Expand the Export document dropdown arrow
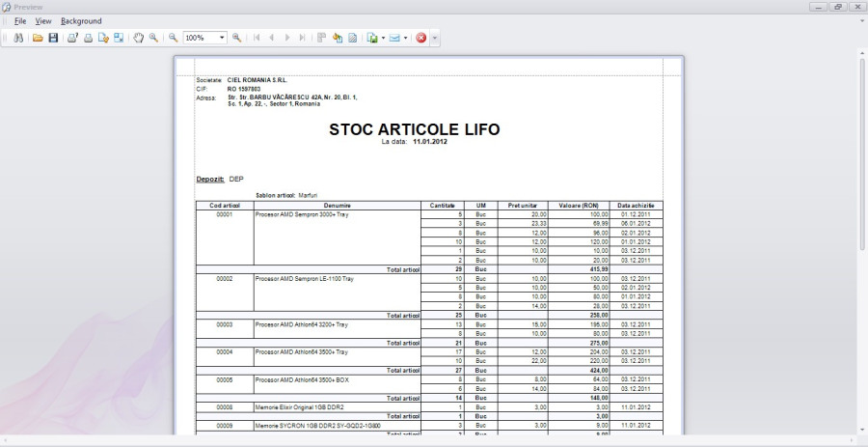 383,38
